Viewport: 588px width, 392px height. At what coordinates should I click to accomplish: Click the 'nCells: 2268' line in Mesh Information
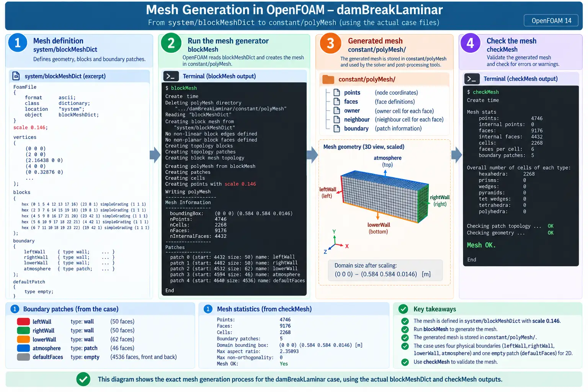198,225
